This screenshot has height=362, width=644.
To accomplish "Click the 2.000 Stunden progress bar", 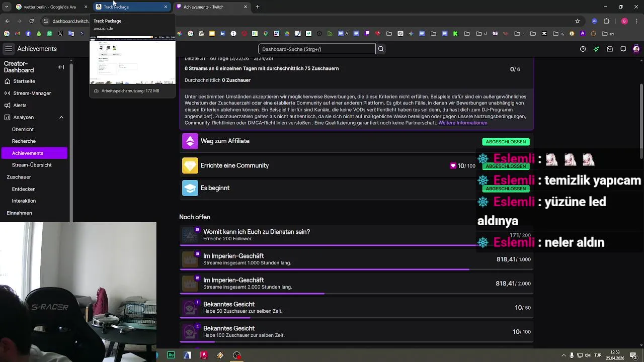I will click(356, 294).
